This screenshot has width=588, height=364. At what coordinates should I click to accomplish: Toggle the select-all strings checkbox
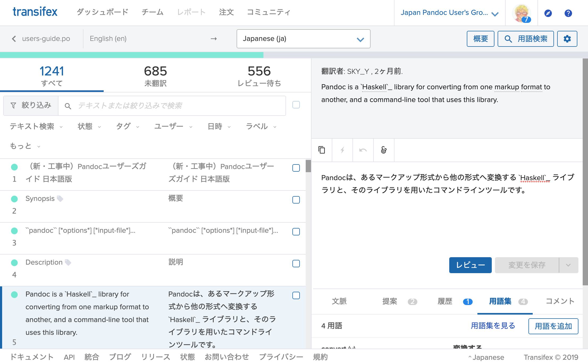click(296, 105)
